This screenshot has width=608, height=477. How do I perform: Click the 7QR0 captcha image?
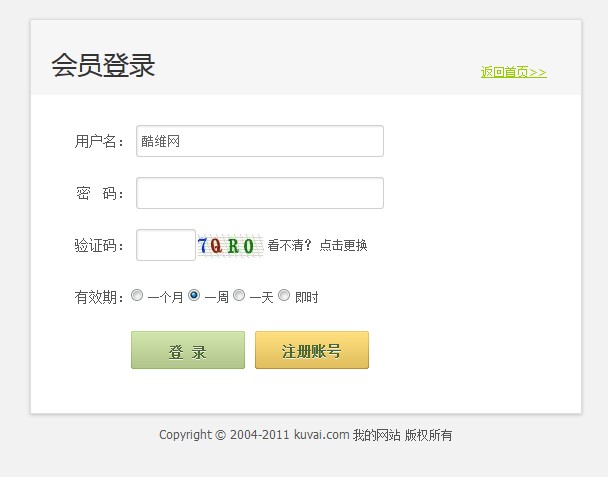229,246
